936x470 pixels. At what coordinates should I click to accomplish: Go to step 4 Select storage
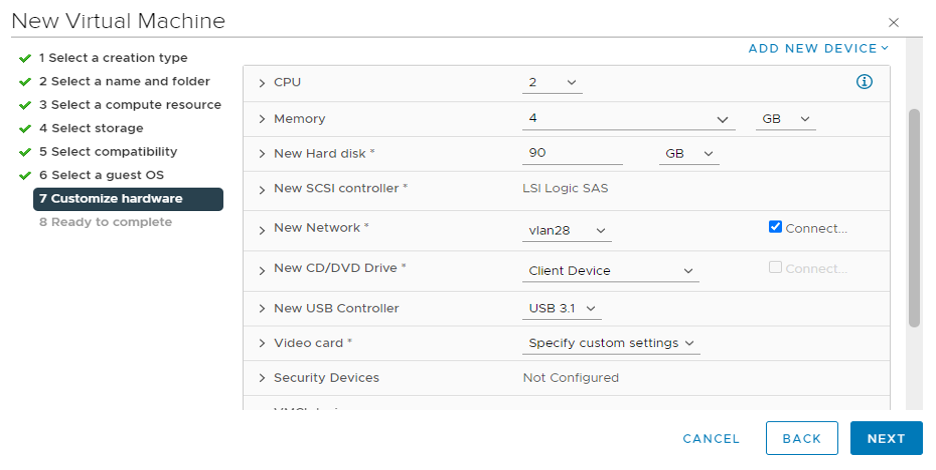tap(91, 128)
